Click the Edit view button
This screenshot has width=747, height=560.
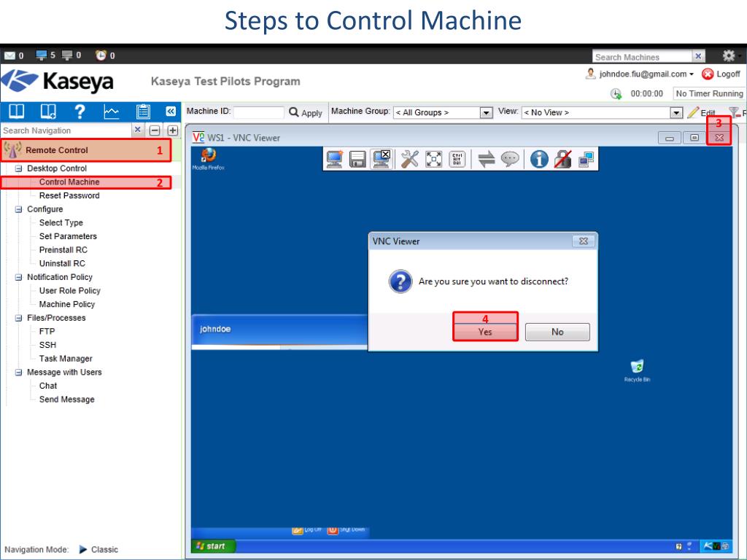(x=701, y=113)
